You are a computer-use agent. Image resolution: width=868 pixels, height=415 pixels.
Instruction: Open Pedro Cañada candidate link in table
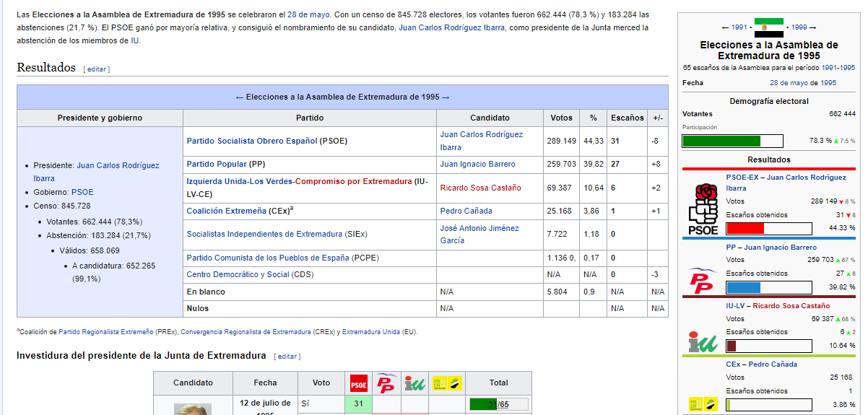(466, 211)
